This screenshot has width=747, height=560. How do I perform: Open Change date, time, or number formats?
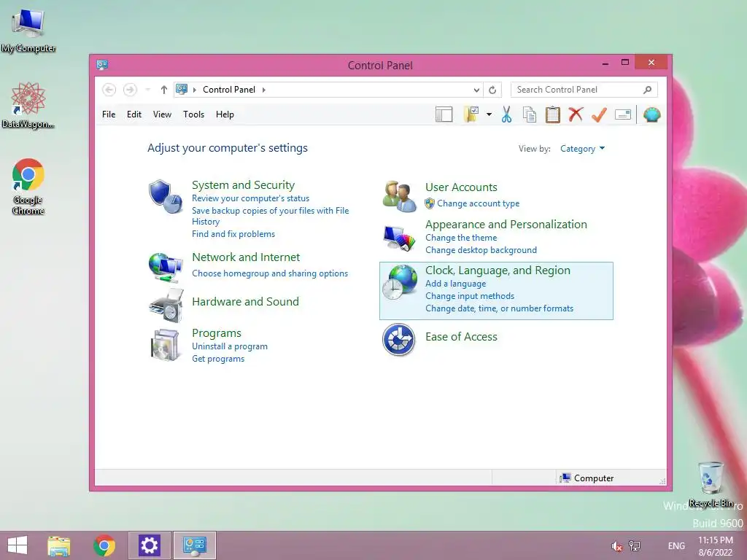(x=499, y=308)
